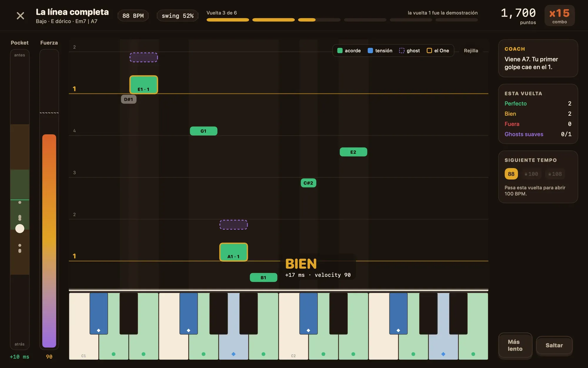Close the lesson with the X icon
Screen dimensions: 588x368
coord(20,16)
